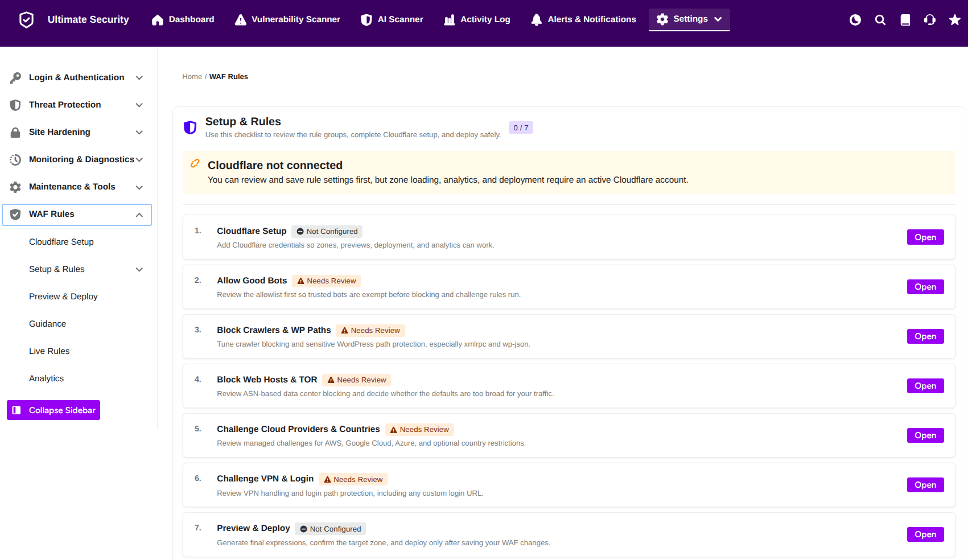The height and width of the screenshot is (560, 968).
Task: Open Block Web Hosts & TOR step
Action: [x=925, y=386]
